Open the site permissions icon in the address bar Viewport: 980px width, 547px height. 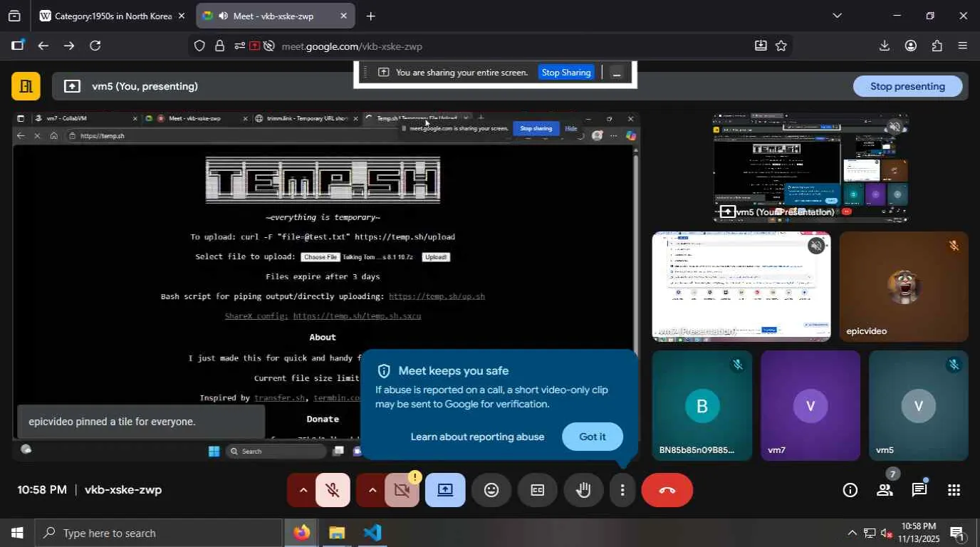coord(238,46)
